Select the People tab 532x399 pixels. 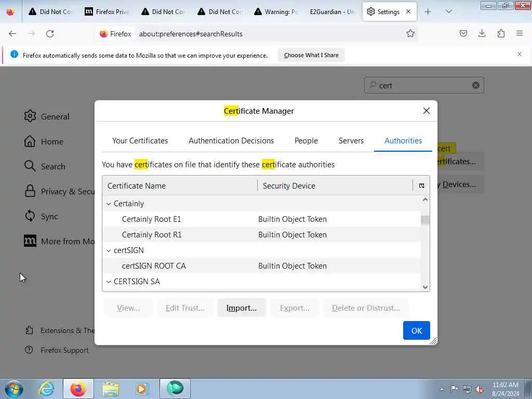[306, 140]
